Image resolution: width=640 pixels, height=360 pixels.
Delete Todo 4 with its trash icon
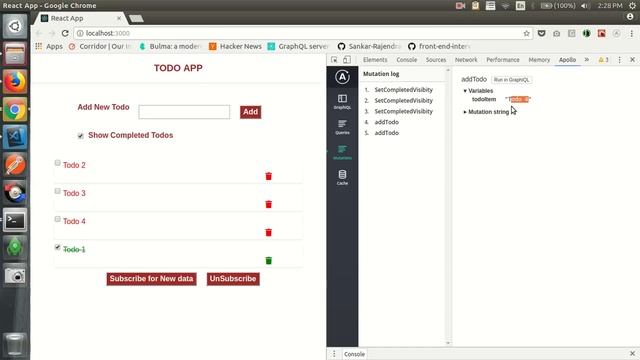pos(269,232)
